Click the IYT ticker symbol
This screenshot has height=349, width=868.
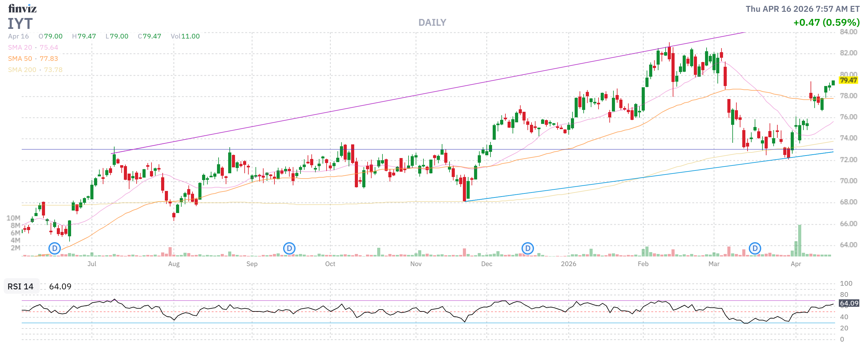(x=20, y=24)
